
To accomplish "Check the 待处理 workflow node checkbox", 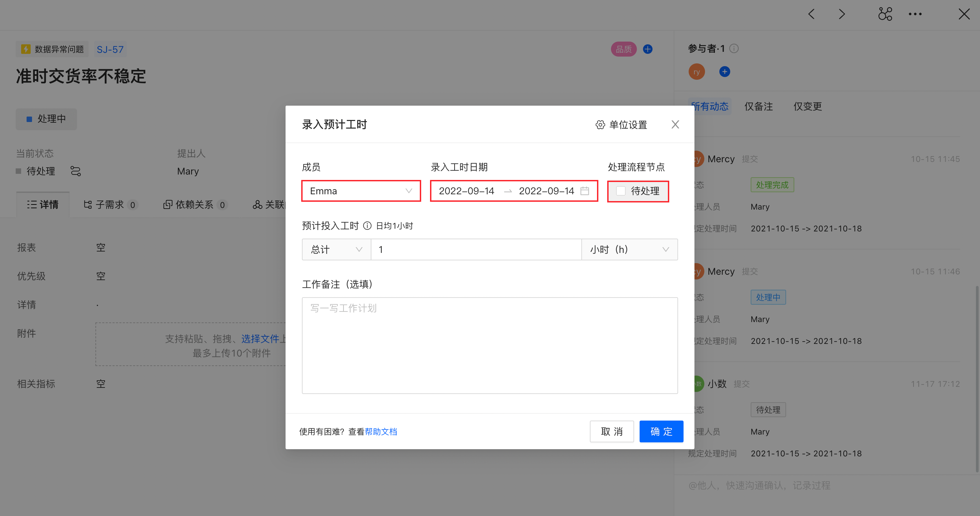I will [x=621, y=191].
